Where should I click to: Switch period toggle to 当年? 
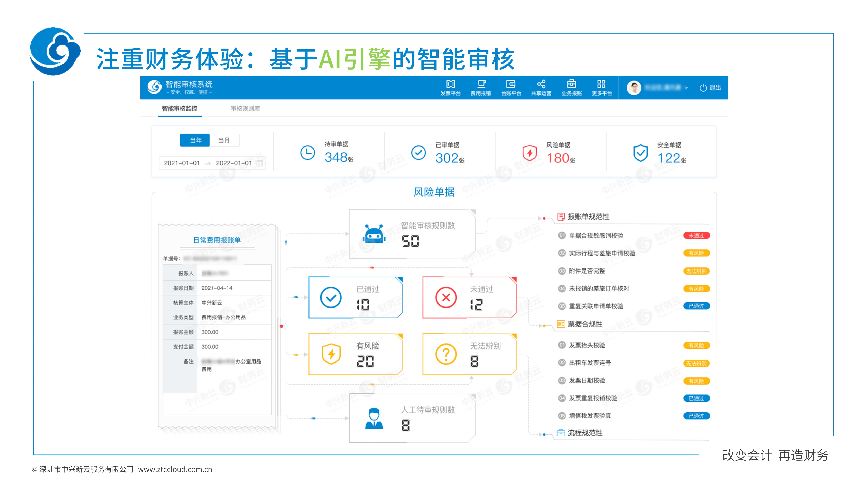point(195,140)
